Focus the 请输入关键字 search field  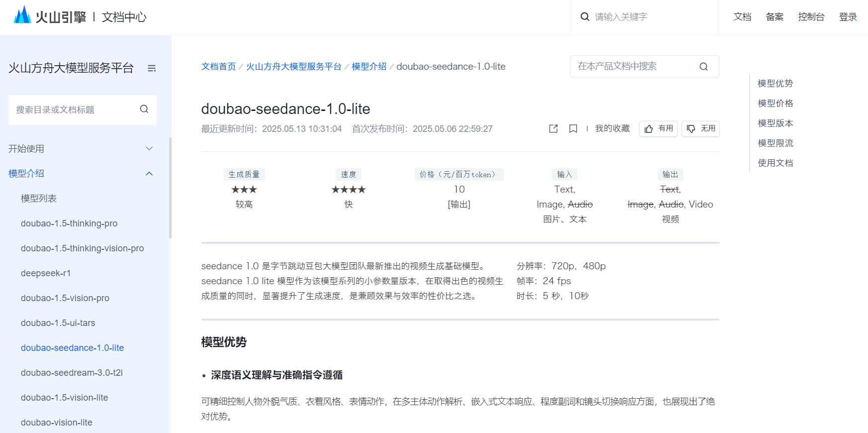point(644,16)
